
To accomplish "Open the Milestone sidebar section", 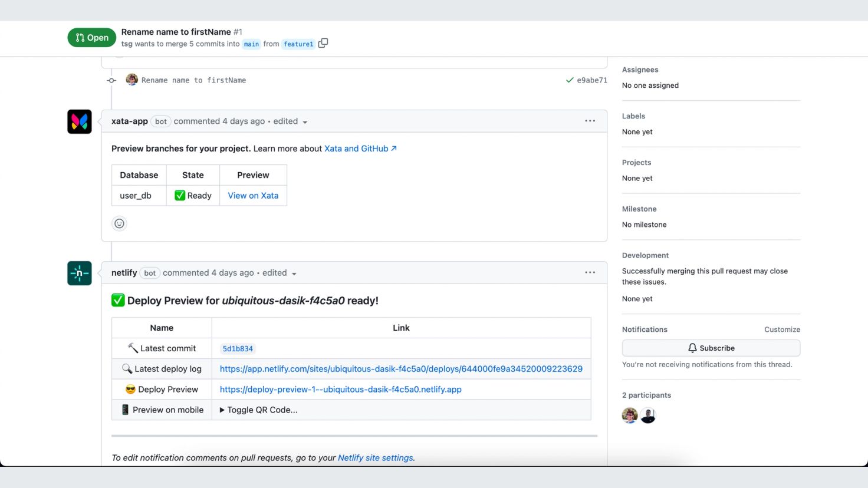I will 639,209.
